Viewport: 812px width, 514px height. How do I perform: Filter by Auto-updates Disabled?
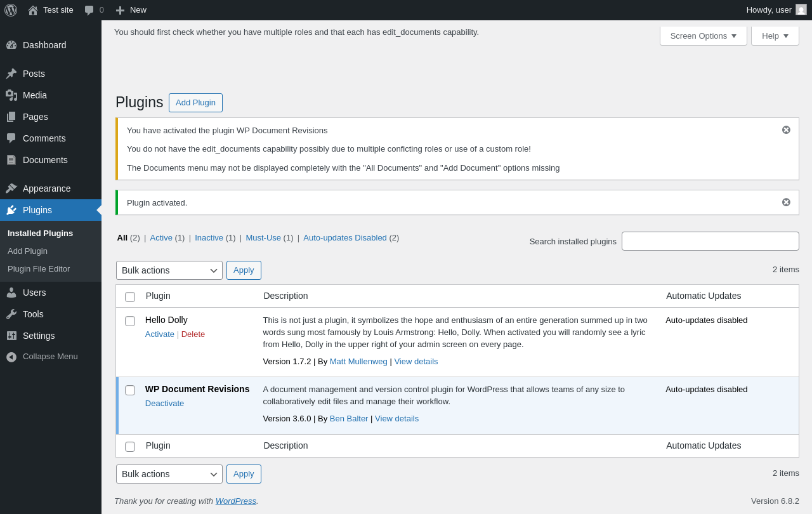[x=345, y=238]
